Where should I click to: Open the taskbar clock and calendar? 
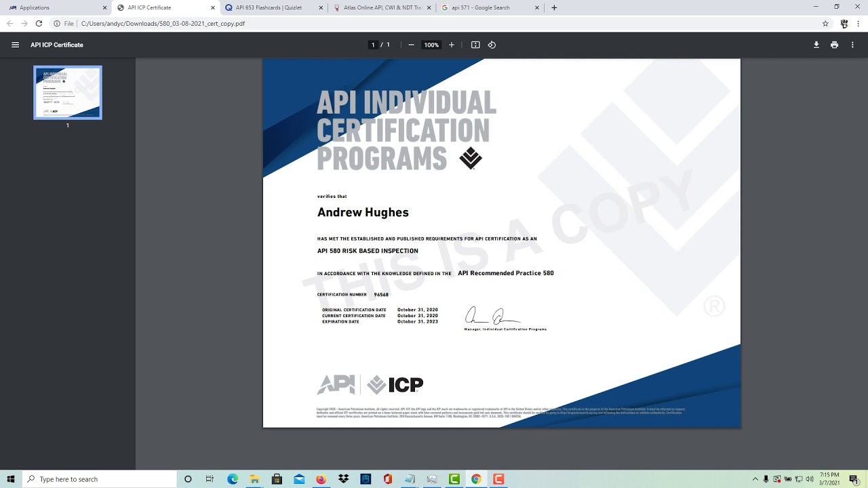point(829,479)
